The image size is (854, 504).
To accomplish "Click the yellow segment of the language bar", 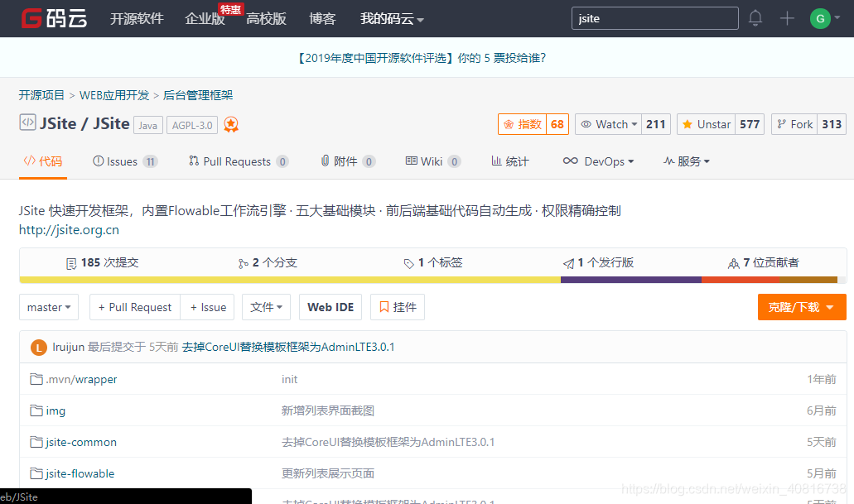I will coord(290,280).
